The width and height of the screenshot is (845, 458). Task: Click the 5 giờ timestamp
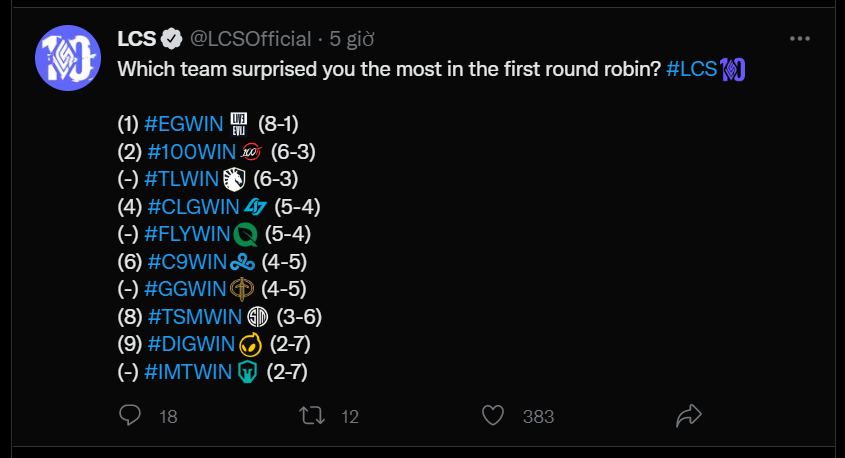(351, 39)
